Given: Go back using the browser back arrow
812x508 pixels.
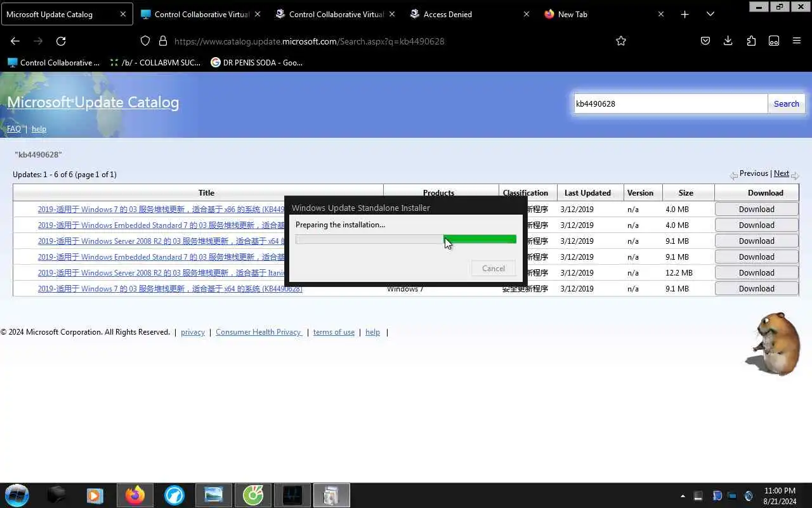Looking at the screenshot, I should [15, 41].
